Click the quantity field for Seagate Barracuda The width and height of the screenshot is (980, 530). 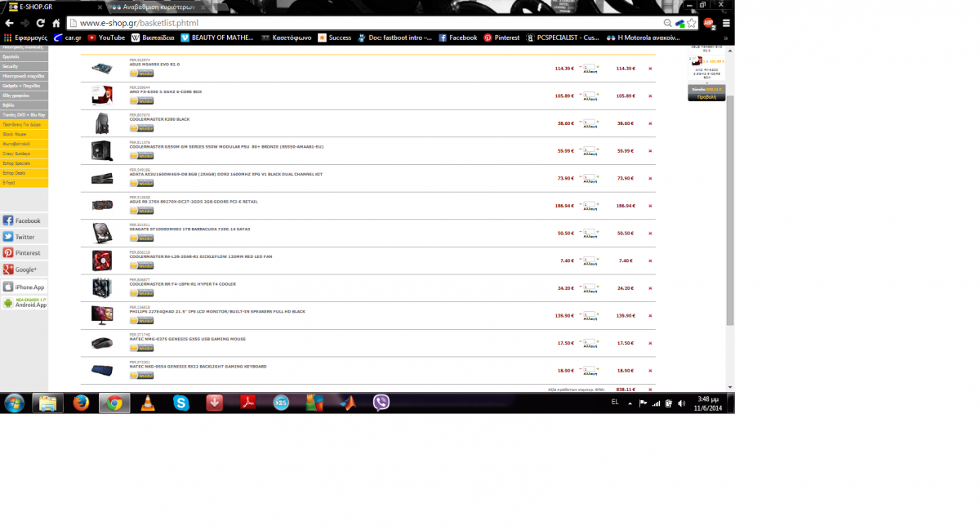(x=590, y=232)
